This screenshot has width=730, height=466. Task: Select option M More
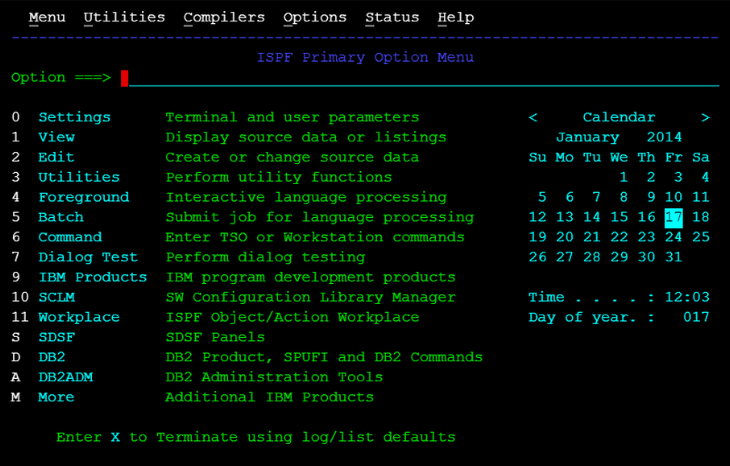pos(56,398)
